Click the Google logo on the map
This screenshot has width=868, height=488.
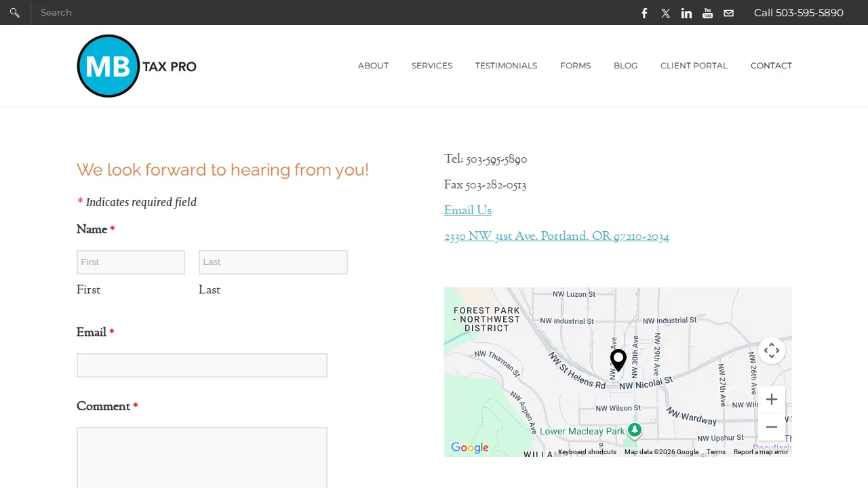coord(470,448)
